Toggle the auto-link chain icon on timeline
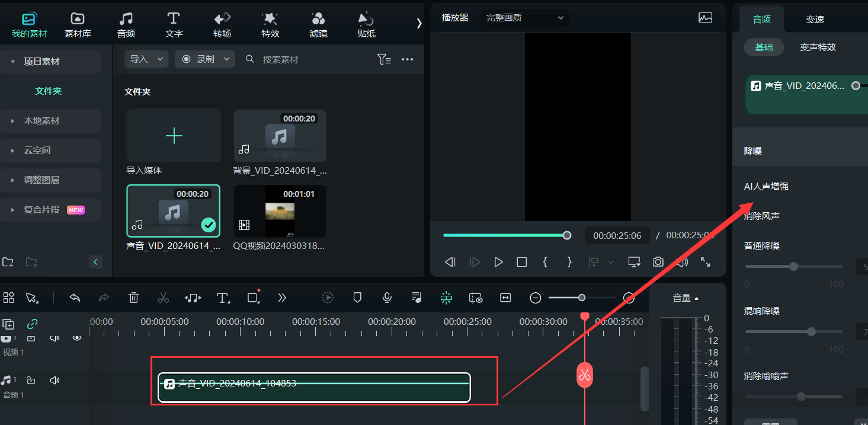The height and width of the screenshot is (425, 868). pos(33,324)
